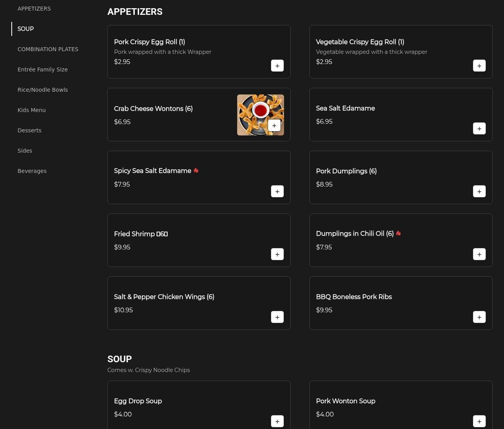Open Rice/Noodle Bowls category

tap(43, 90)
